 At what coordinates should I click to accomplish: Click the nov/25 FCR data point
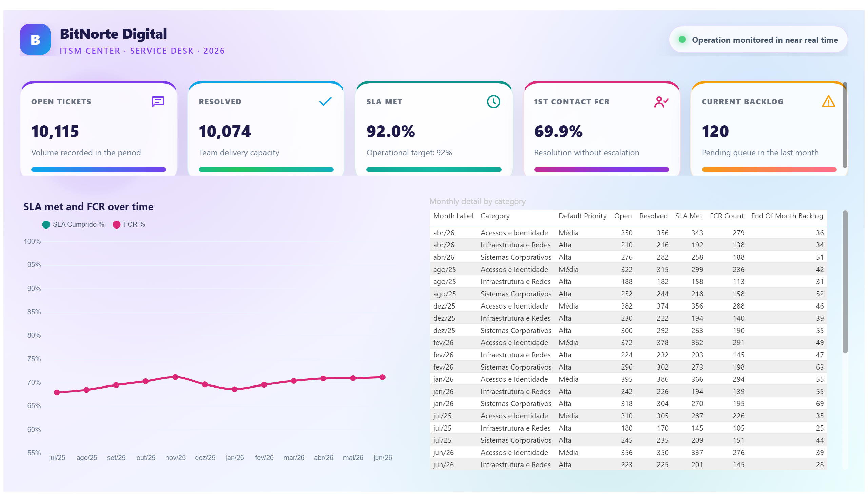(x=175, y=377)
